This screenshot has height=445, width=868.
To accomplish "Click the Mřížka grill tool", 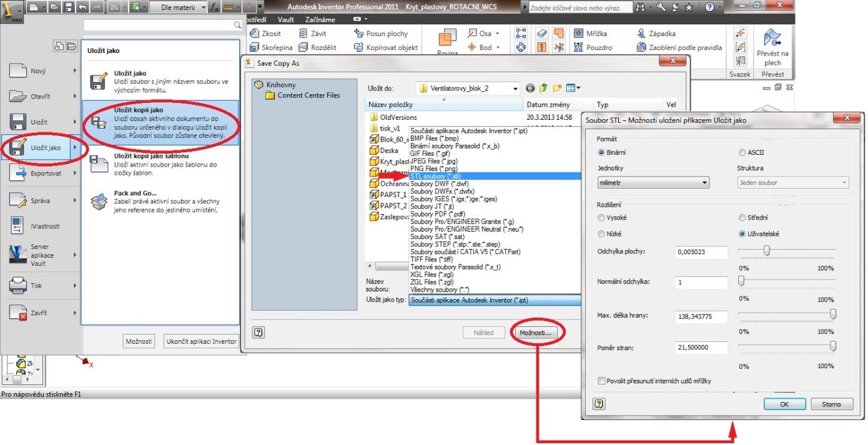I will point(589,34).
